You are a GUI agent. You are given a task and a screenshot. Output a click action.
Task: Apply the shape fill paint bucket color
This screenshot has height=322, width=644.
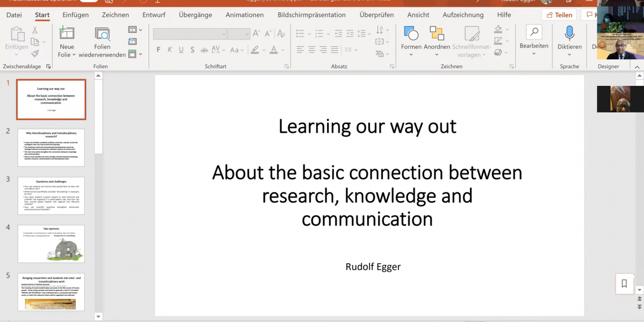(498, 29)
